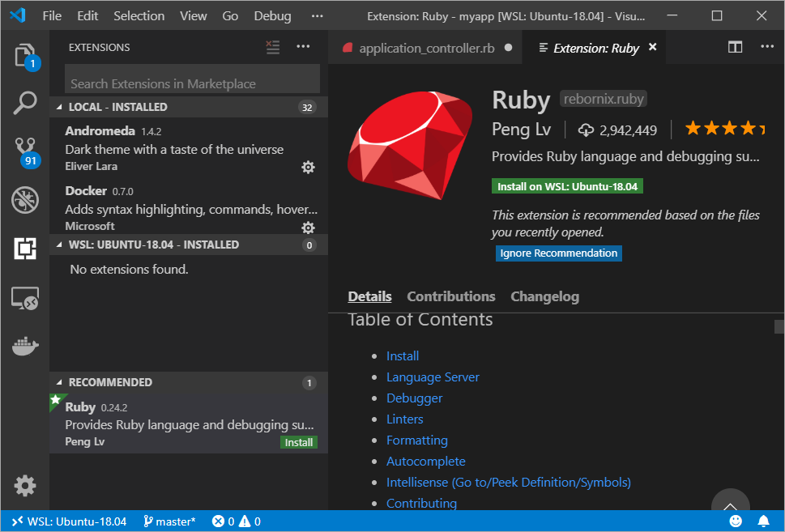Open Remote Explorer in the activity bar

pos(25,298)
